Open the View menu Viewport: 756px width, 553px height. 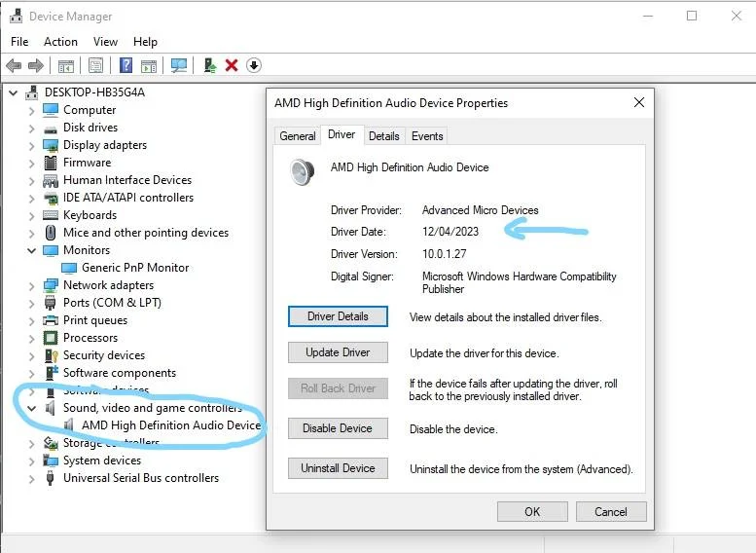105,42
